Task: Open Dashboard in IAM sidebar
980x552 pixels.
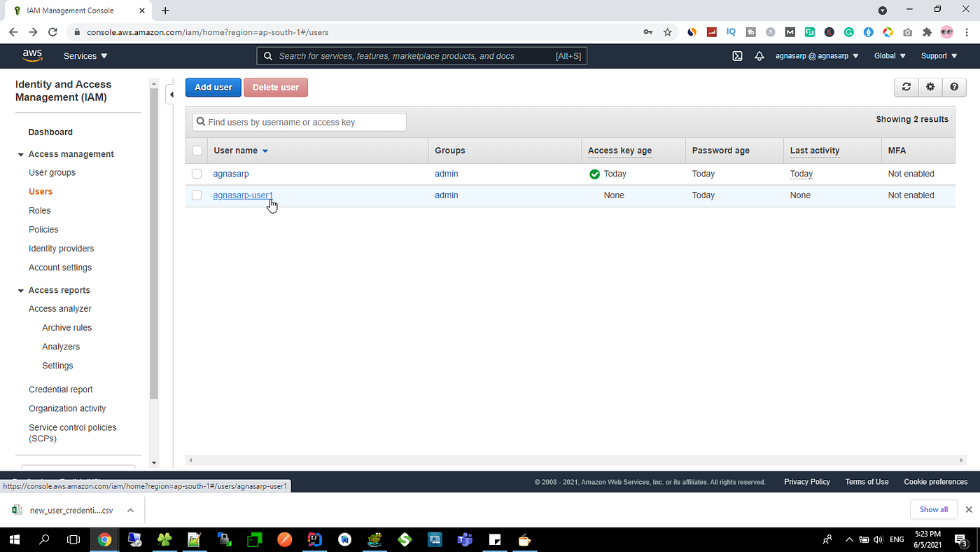Action: (50, 132)
